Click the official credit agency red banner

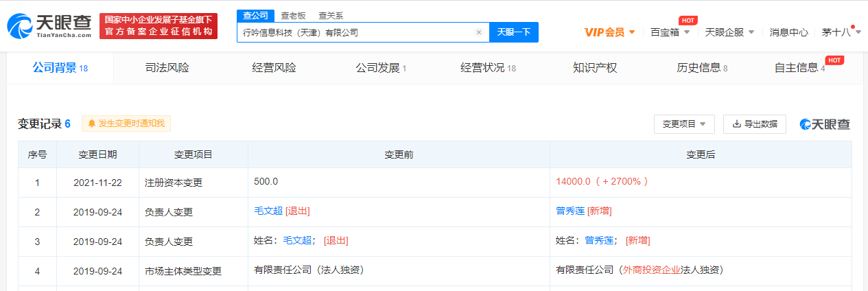coord(159,26)
